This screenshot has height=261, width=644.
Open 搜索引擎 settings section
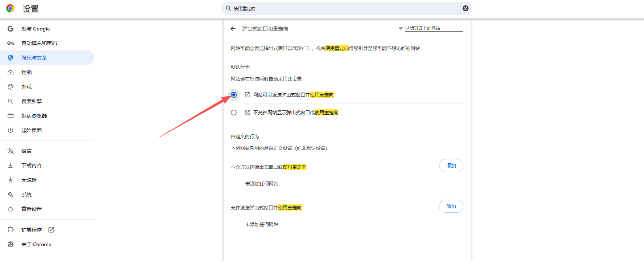point(32,101)
